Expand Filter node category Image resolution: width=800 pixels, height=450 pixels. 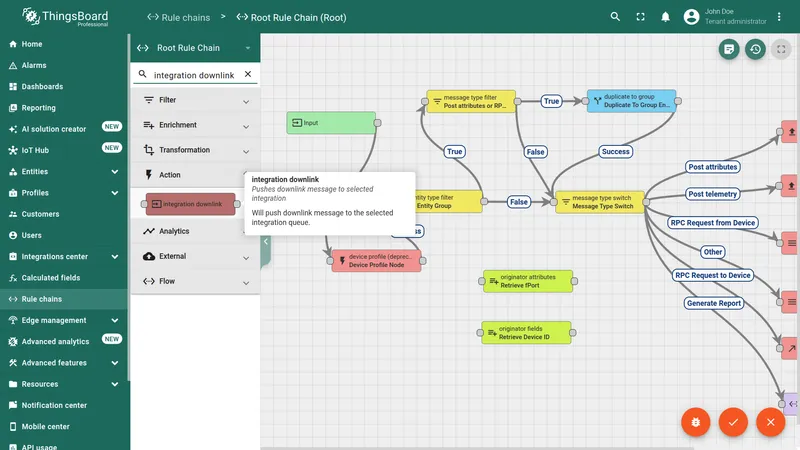click(195, 100)
